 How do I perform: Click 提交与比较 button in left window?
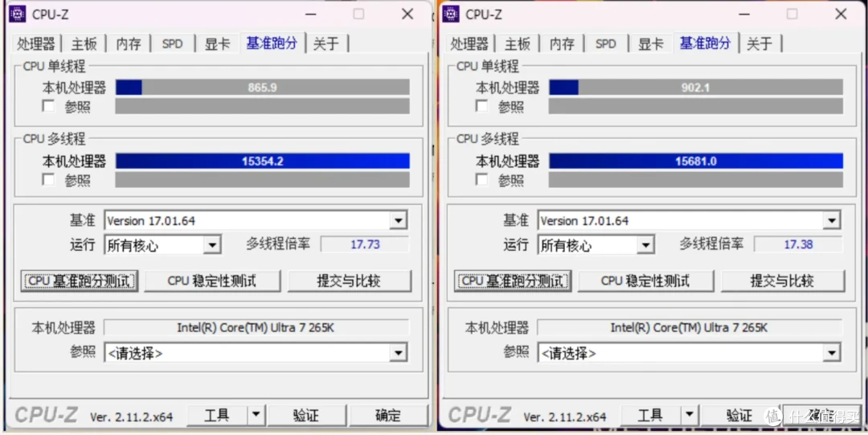pos(350,281)
